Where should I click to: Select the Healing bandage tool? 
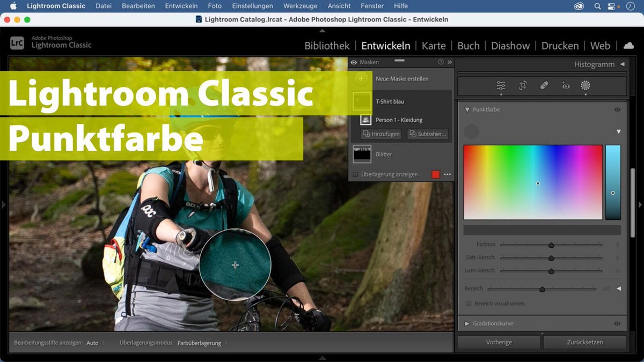point(544,85)
